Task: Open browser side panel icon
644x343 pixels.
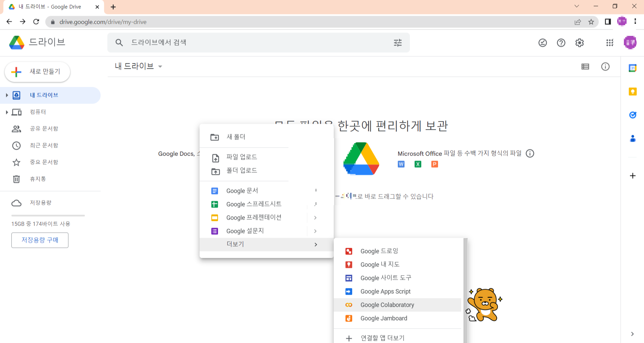Action: [x=608, y=22]
